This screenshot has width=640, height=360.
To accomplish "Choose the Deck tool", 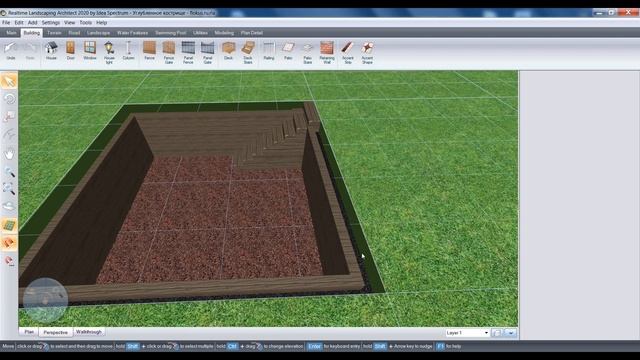I will coord(228,51).
